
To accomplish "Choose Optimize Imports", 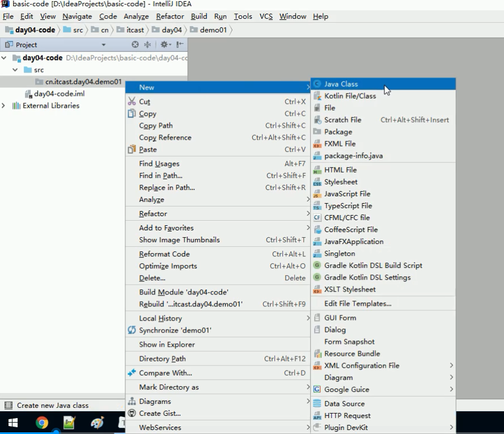I will 218,266.
